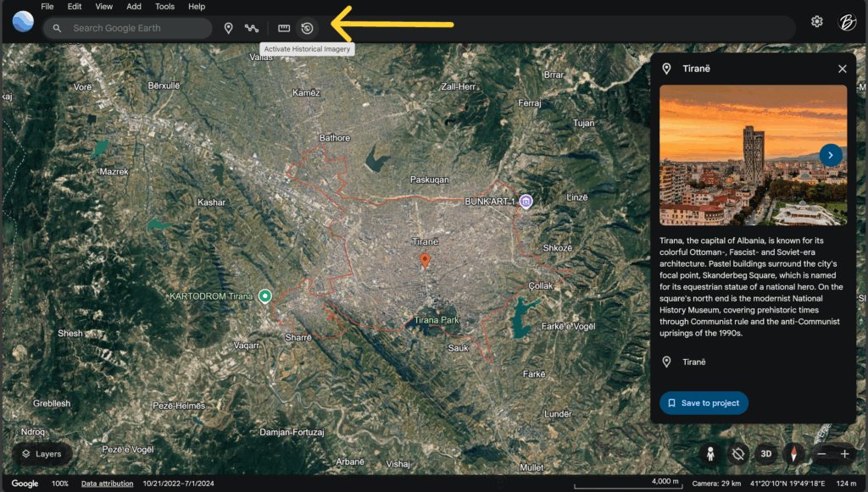
Task: Open the measure distance ruler tool
Action: pos(284,28)
